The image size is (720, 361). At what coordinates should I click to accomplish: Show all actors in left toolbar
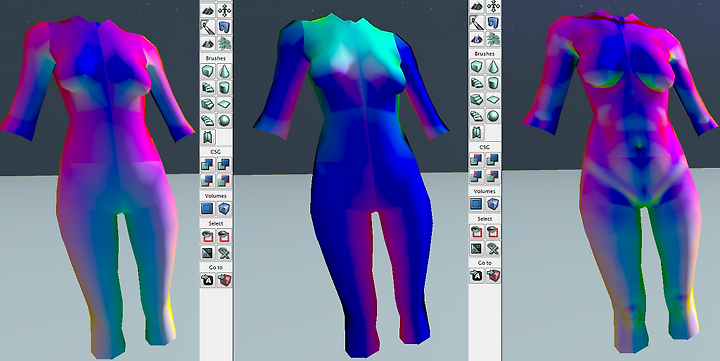(x=224, y=253)
